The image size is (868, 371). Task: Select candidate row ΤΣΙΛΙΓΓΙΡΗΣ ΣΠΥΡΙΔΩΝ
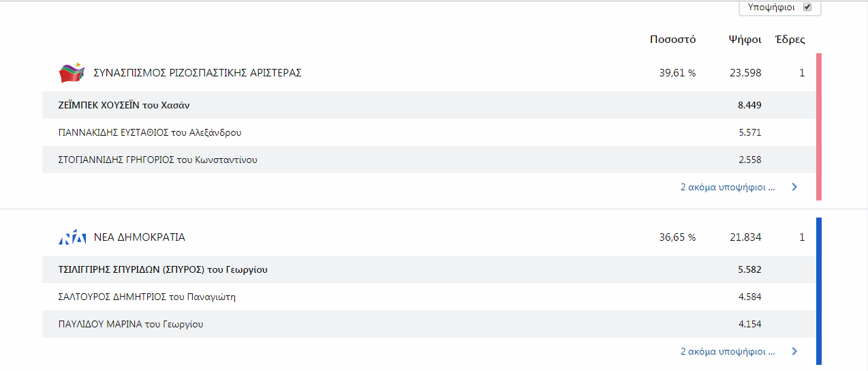pyautogui.click(x=429, y=269)
